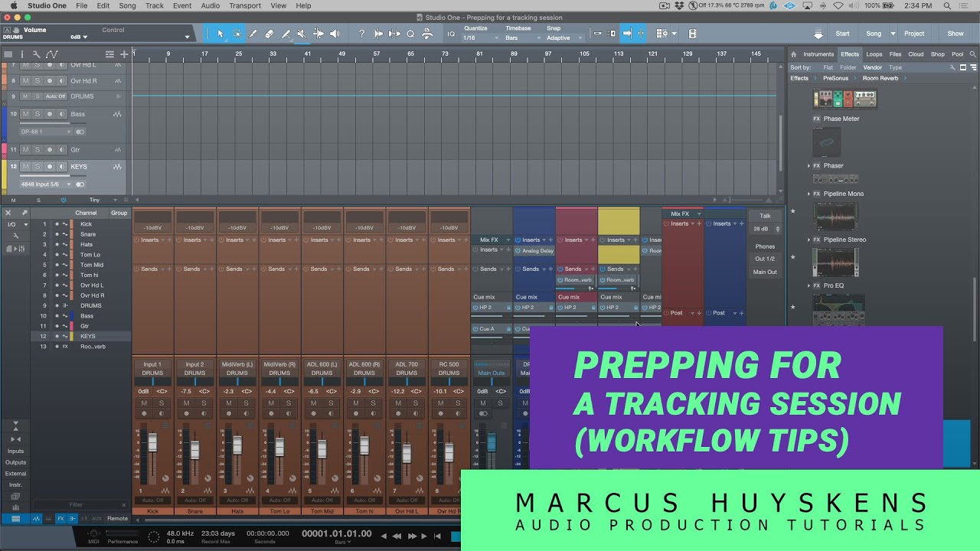980x551 pixels.
Task: Open the track inspector i icon
Action: 21,54
